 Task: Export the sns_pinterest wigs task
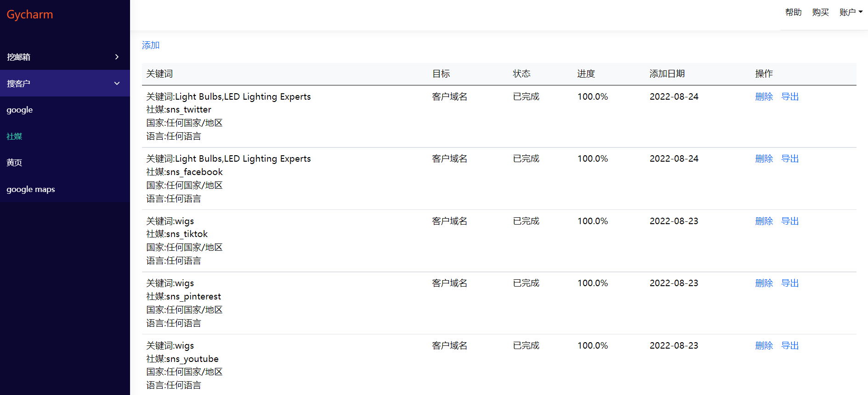coord(790,283)
